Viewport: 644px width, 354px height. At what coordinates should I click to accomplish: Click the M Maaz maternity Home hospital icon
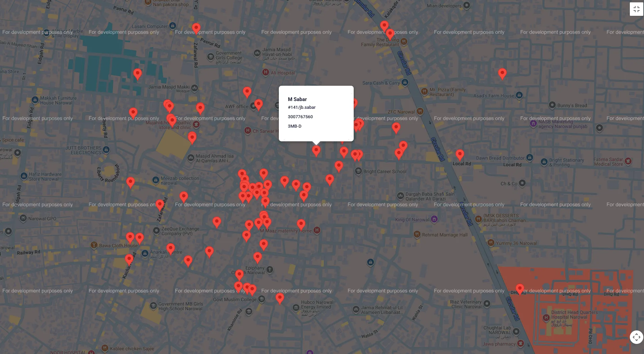click(317, 230)
